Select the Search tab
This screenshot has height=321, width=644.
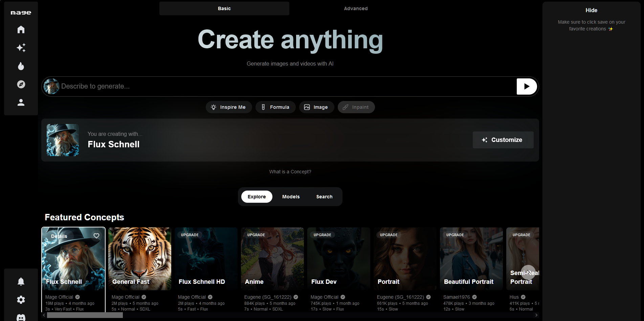coord(324,197)
